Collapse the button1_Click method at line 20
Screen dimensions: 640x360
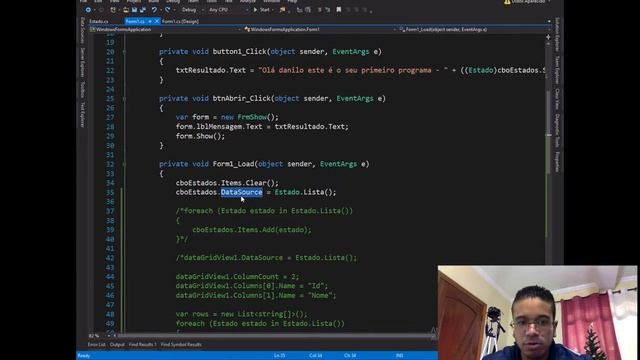click(124, 52)
